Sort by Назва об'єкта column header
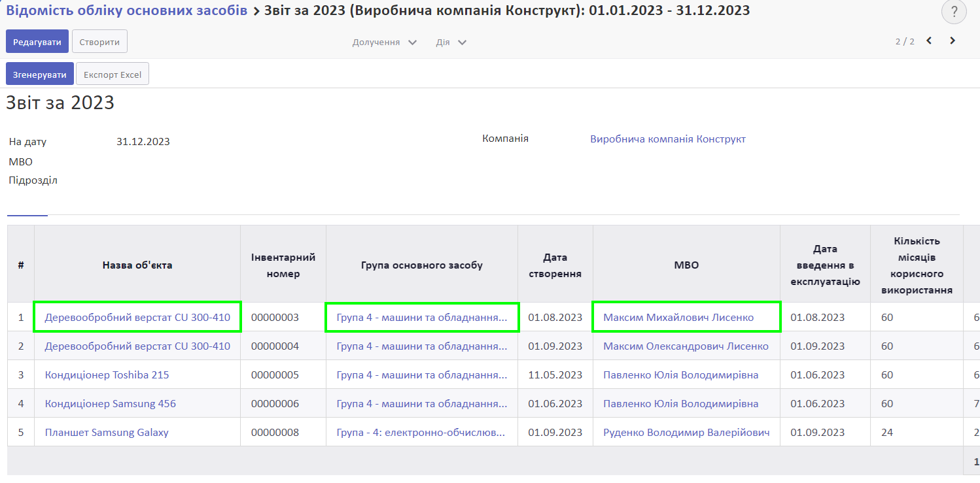Image resolution: width=980 pixels, height=483 pixels. coord(137,265)
